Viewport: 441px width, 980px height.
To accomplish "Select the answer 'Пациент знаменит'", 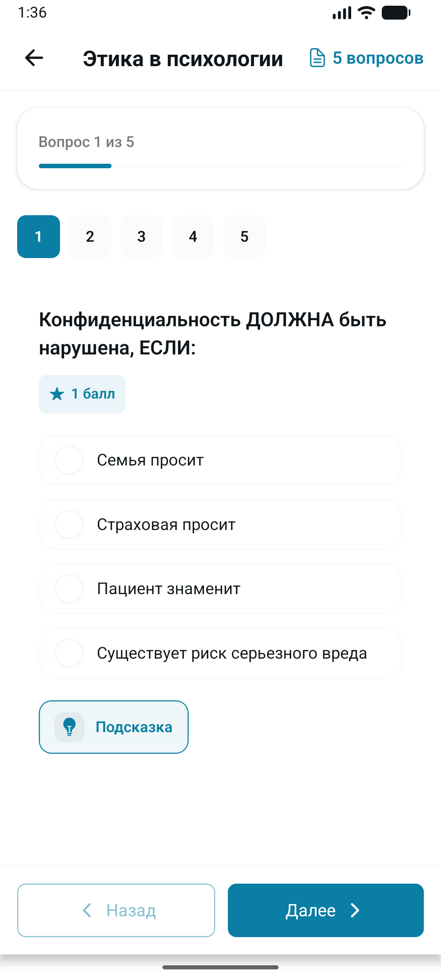I will 220,589.
